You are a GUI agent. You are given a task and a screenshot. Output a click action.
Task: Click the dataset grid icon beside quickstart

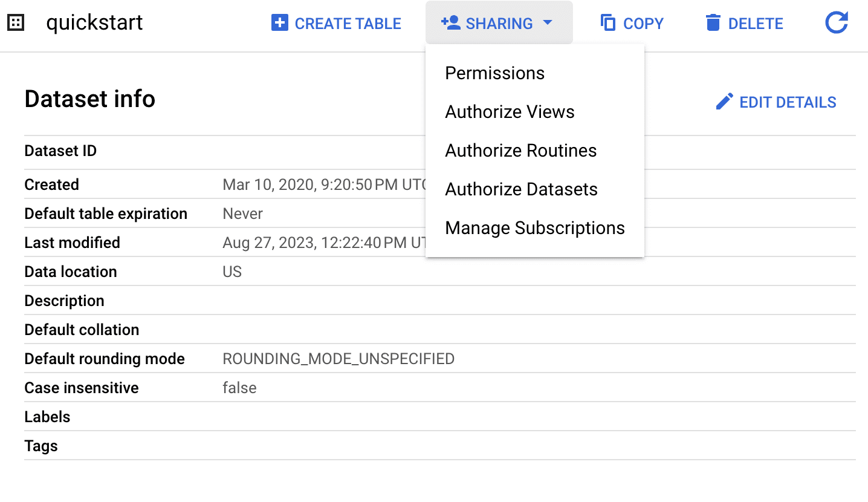[x=15, y=24]
